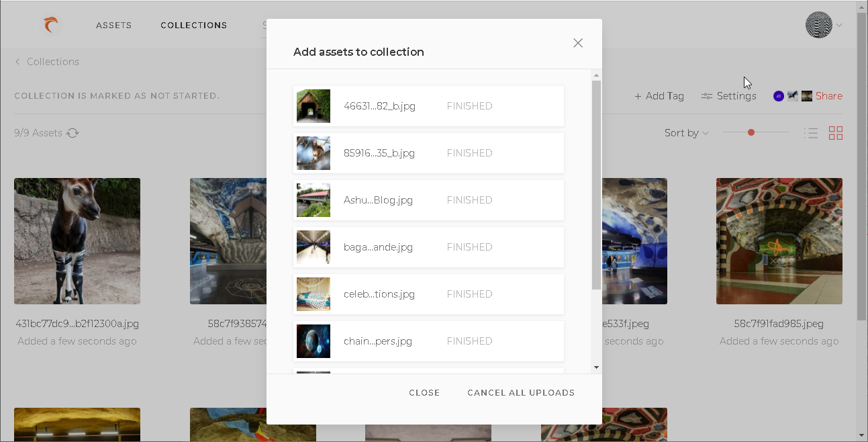
Task: Click the Share link
Action: (x=829, y=96)
